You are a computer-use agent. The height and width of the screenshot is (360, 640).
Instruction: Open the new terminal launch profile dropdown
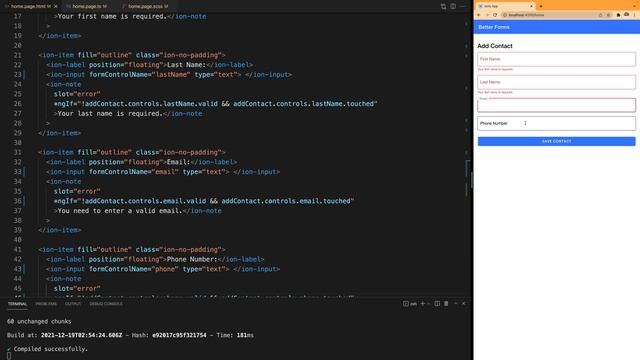point(429,304)
